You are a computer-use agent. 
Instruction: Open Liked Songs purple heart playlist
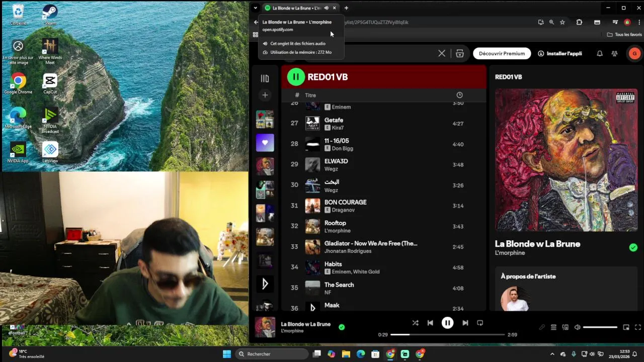[x=265, y=143]
